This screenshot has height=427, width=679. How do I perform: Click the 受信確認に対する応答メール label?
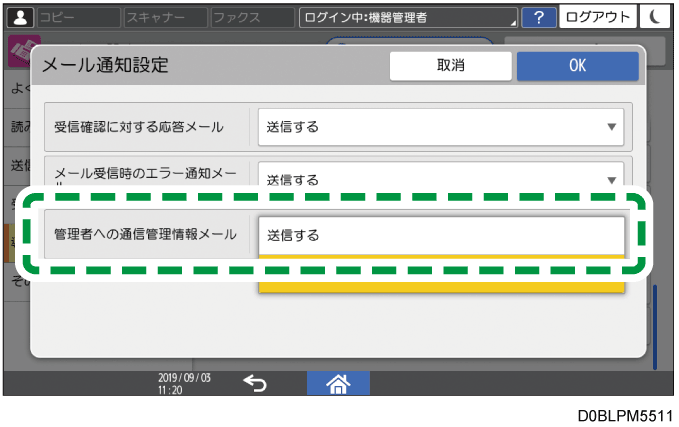pyautogui.click(x=139, y=127)
